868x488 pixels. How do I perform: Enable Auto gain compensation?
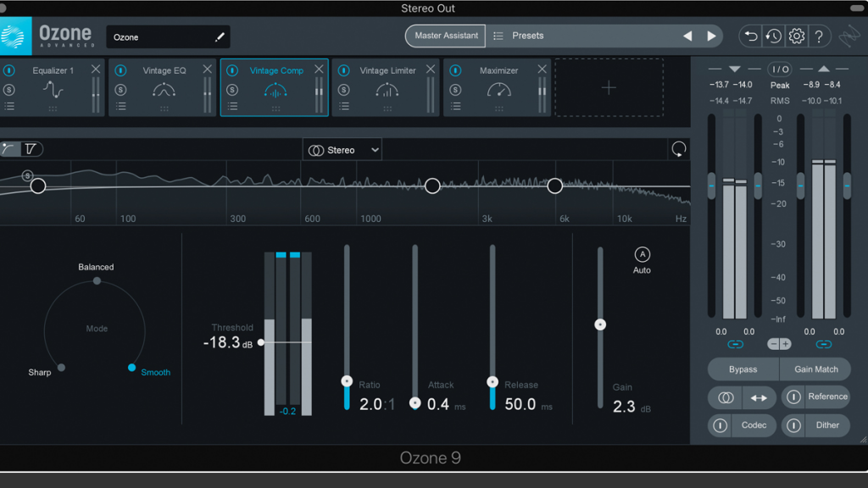click(x=642, y=255)
